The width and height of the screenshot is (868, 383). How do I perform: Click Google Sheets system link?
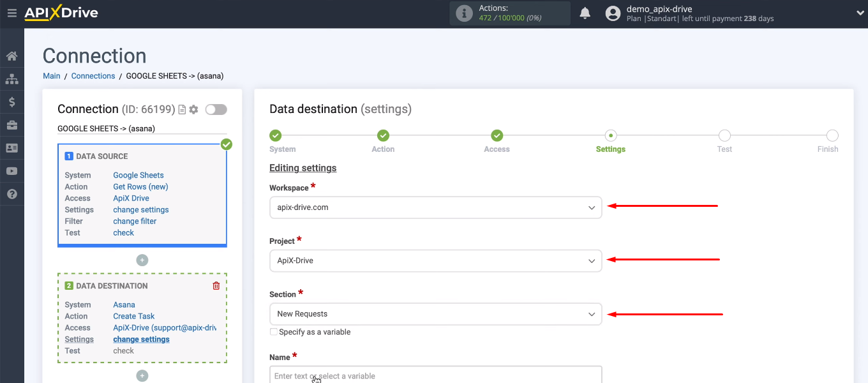tap(138, 176)
